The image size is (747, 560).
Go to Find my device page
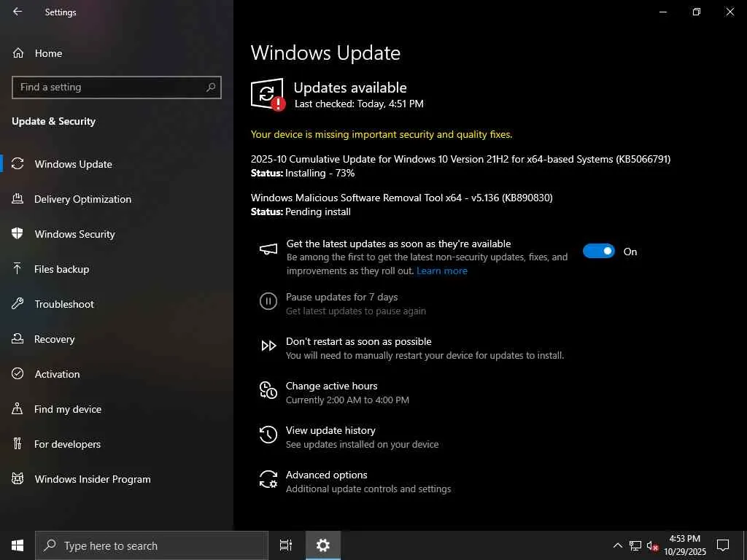click(117, 408)
